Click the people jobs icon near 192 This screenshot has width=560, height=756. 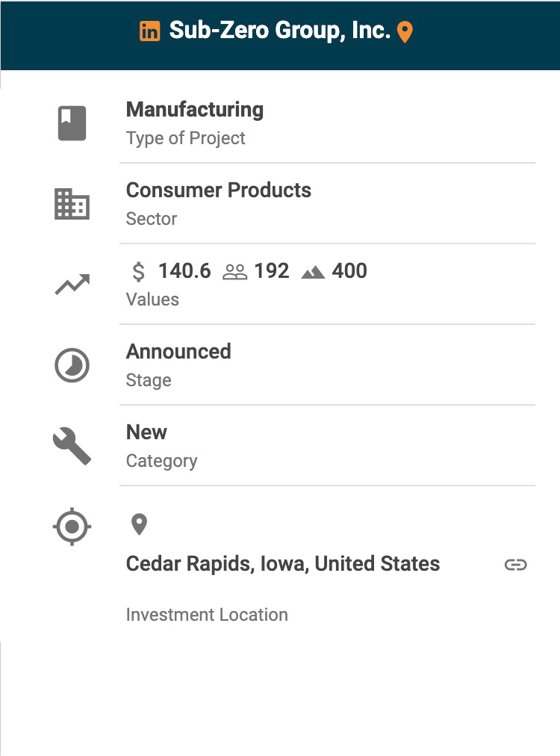[235, 272]
